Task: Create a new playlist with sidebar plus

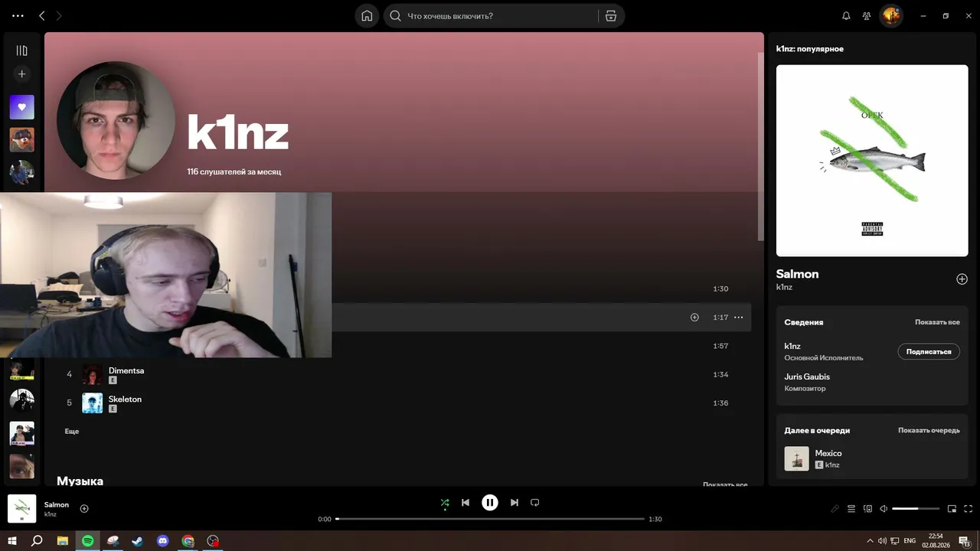Action: [21, 74]
